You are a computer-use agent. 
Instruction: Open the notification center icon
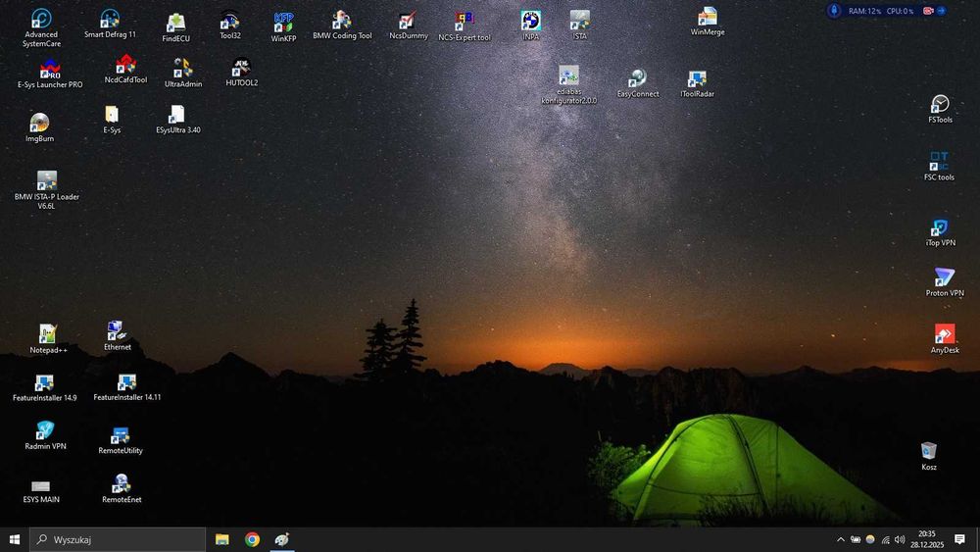tap(960, 539)
